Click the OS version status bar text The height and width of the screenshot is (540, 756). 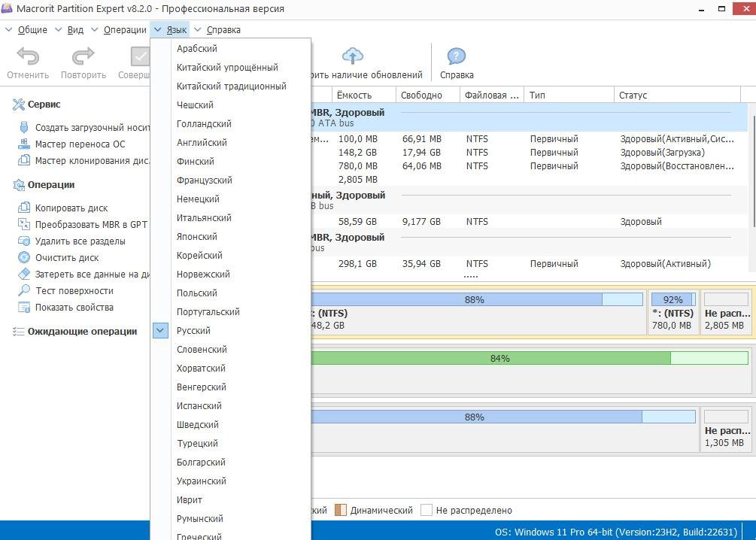[x=615, y=532]
